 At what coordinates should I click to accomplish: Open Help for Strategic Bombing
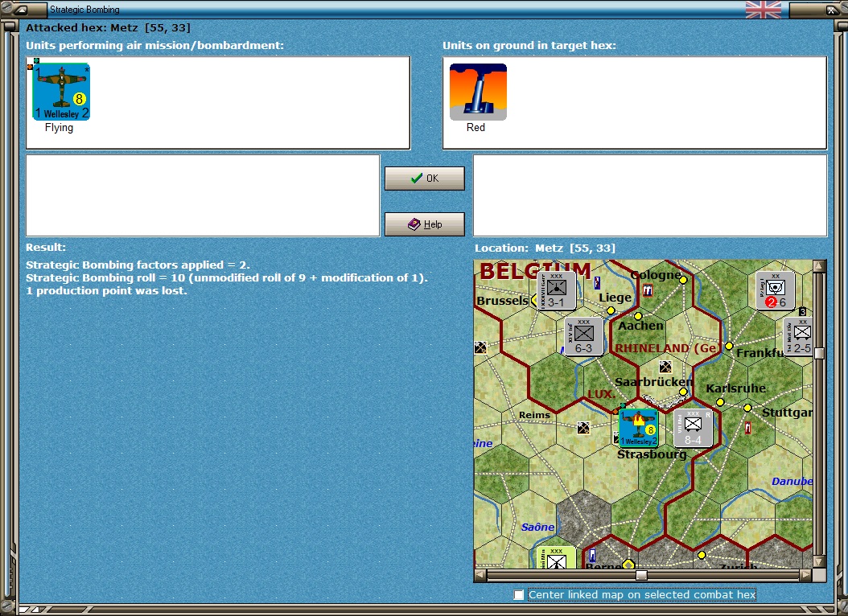point(425,224)
